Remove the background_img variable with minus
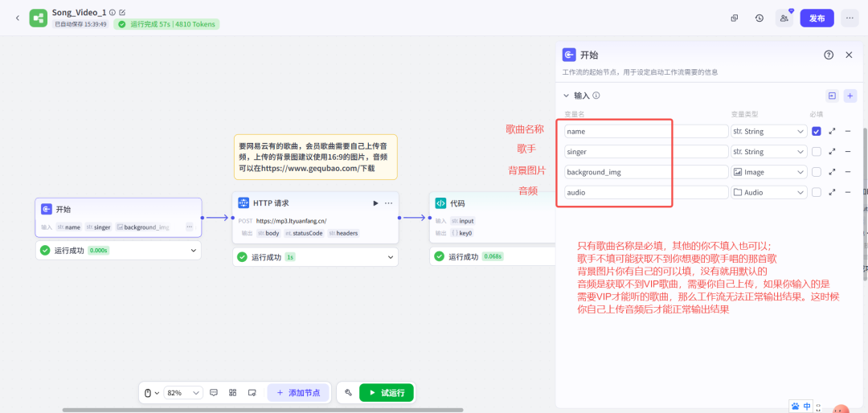This screenshot has height=413, width=868. coord(848,172)
